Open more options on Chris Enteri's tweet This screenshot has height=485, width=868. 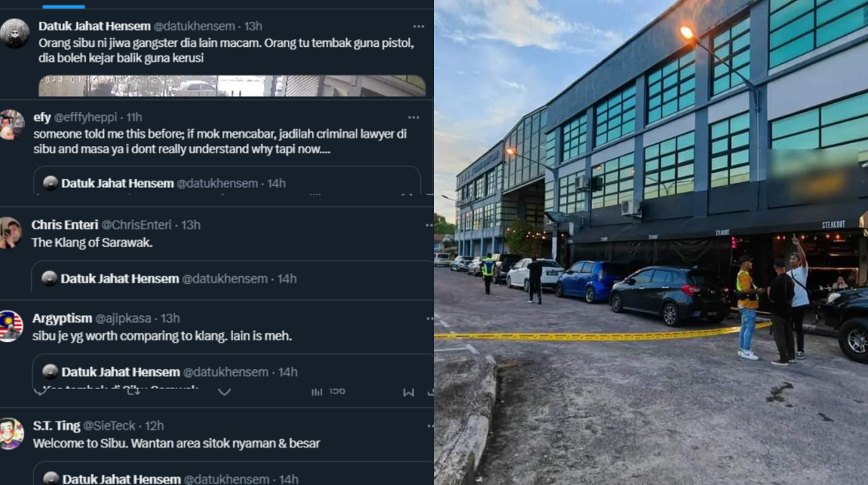429,225
